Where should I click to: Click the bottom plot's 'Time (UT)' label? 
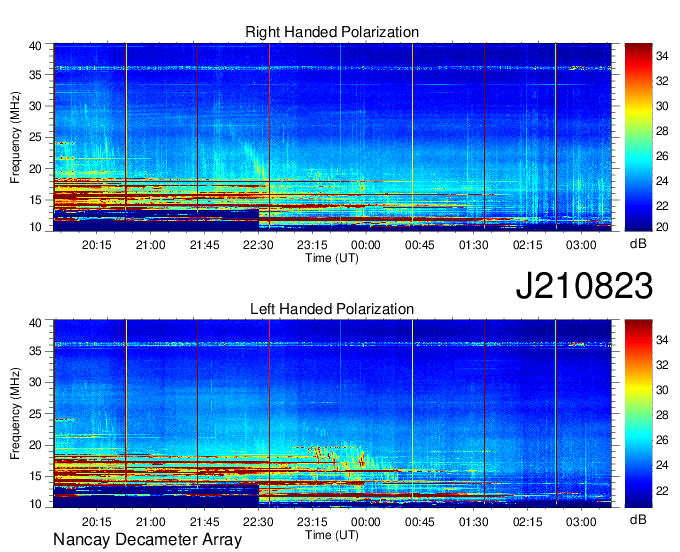pyautogui.click(x=332, y=535)
